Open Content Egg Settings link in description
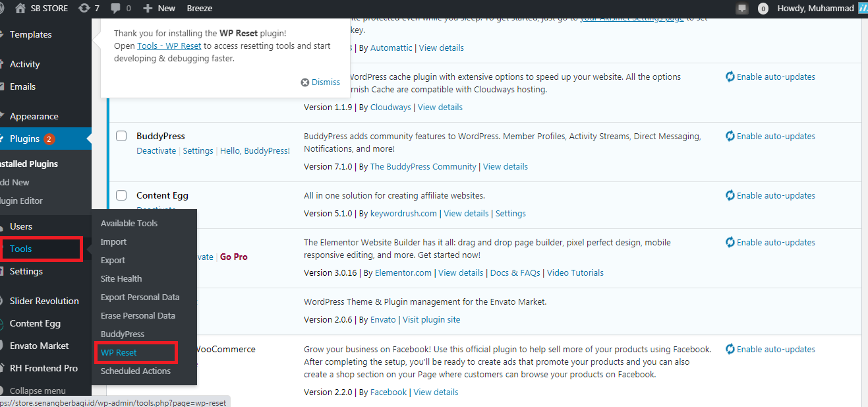Image resolution: width=868 pixels, height=407 pixels. [511, 213]
